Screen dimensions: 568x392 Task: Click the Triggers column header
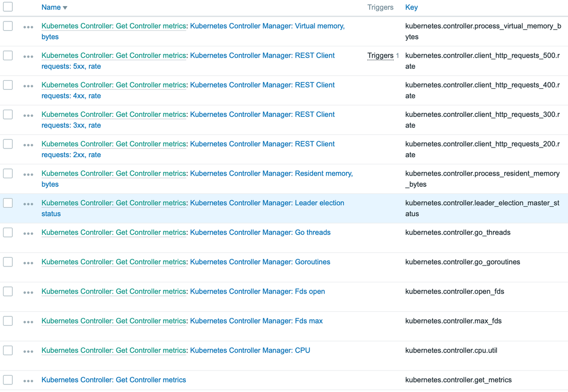(381, 7)
